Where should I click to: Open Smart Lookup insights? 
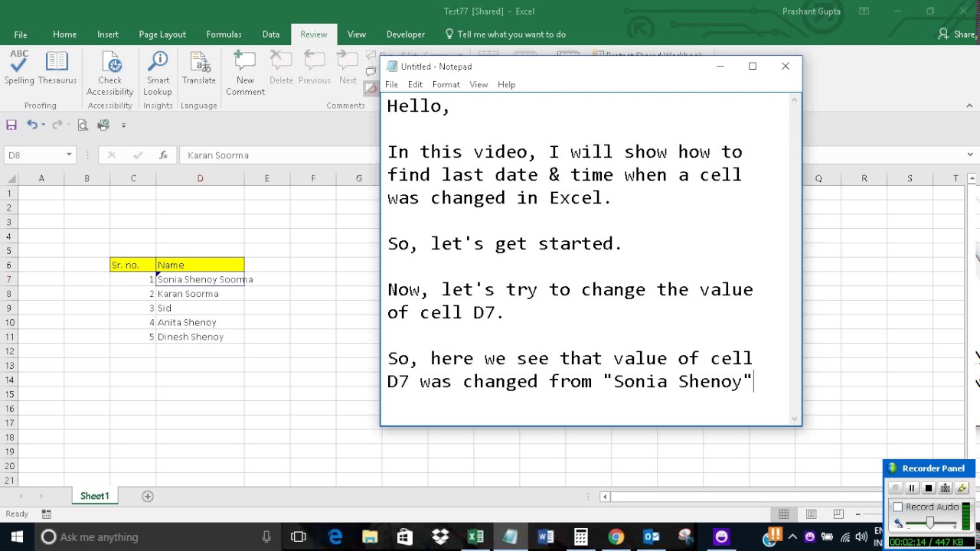tap(158, 73)
